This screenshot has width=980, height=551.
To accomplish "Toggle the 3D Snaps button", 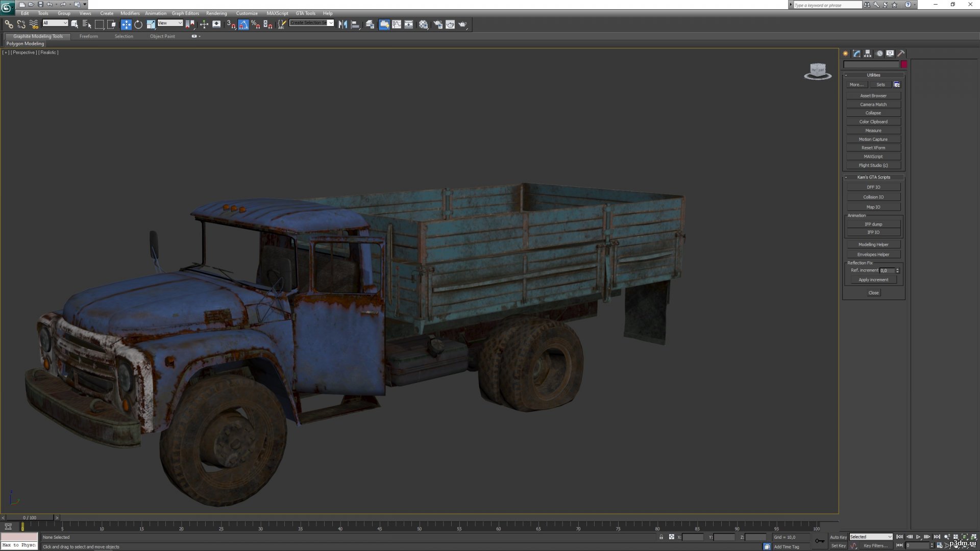I will pyautogui.click(x=231, y=24).
